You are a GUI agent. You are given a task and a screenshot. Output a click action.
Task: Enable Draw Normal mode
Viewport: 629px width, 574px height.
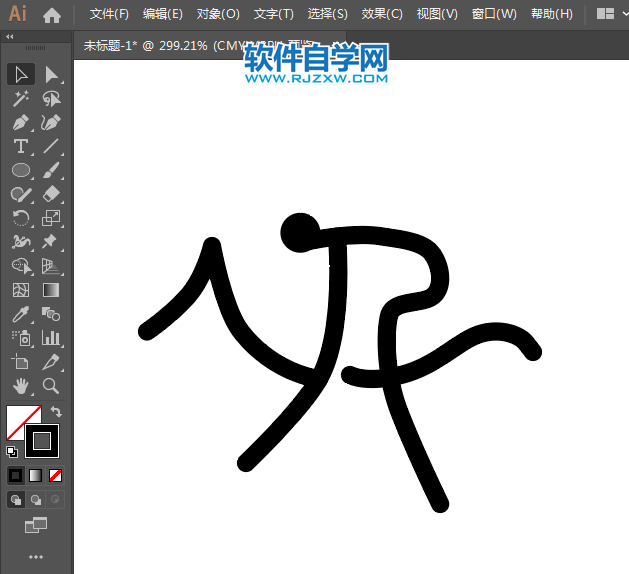(x=16, y=500)
